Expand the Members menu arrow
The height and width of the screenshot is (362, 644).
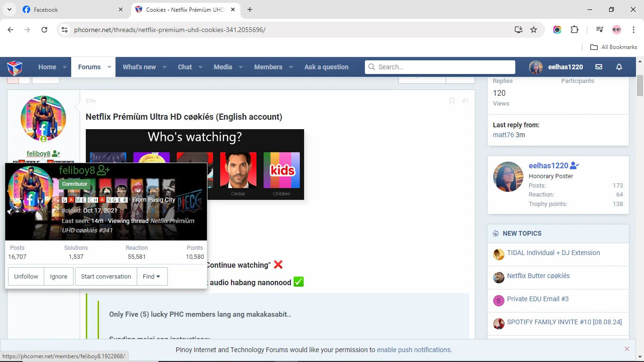pyautogui.click(x=291, y=67)
